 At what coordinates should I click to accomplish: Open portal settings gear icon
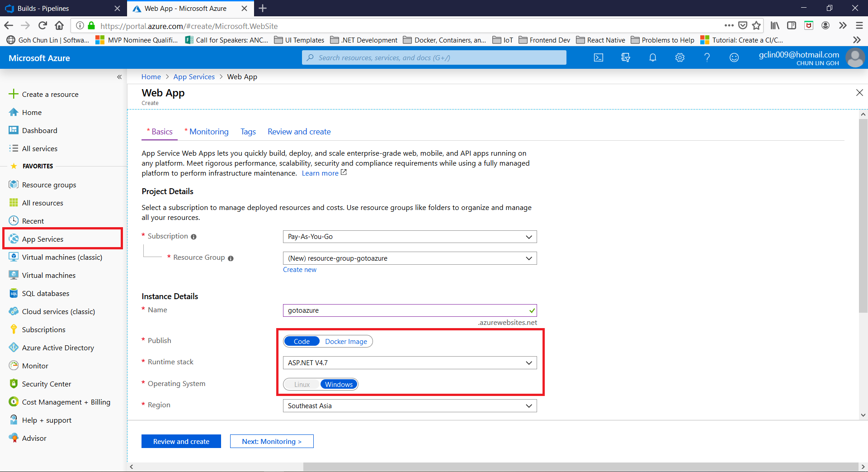[x=680, y=57]
